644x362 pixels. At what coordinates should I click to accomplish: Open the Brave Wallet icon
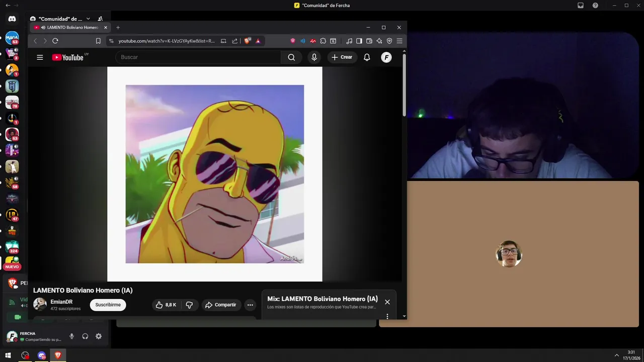pos(369,41)
